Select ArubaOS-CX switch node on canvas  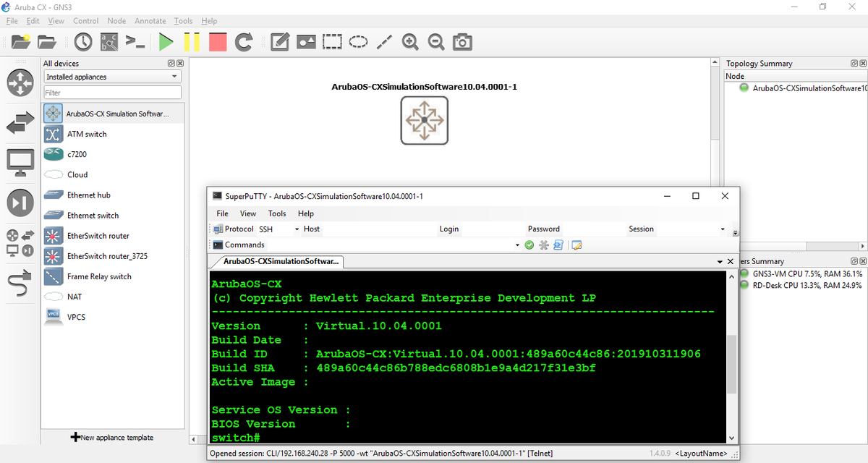425,120
